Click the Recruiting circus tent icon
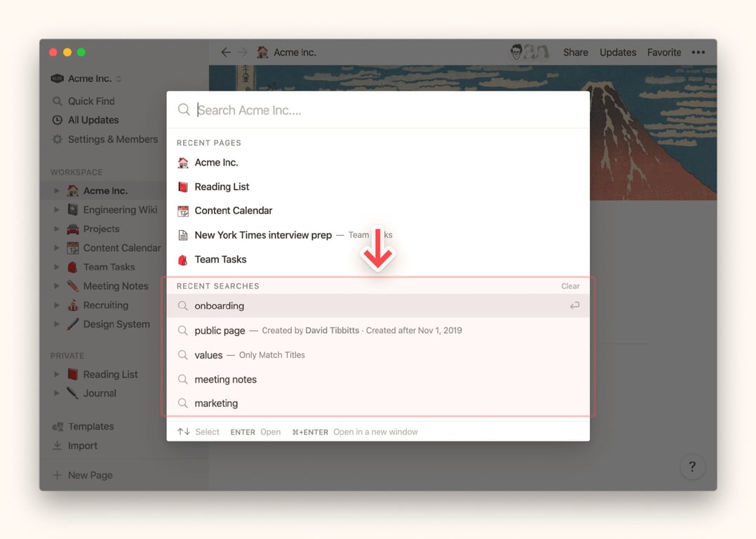Image resolution: width=756 pixels, height=539 pixels. (73, 305)
